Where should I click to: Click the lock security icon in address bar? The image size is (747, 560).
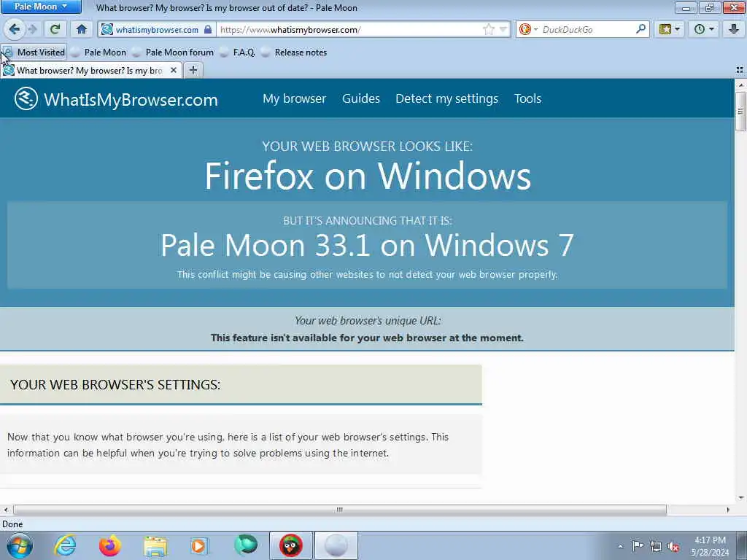208,29
